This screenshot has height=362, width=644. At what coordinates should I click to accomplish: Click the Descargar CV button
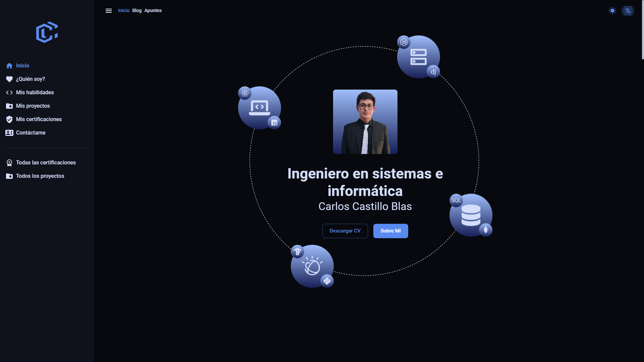tap(345, 231)
